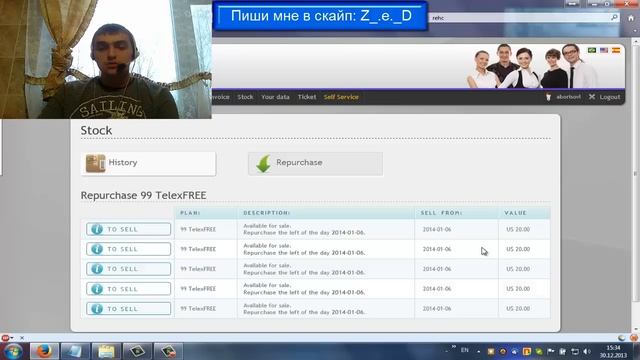Open the partially hidden Invoice menu item
640x360 pixels.
click(221, 97)
